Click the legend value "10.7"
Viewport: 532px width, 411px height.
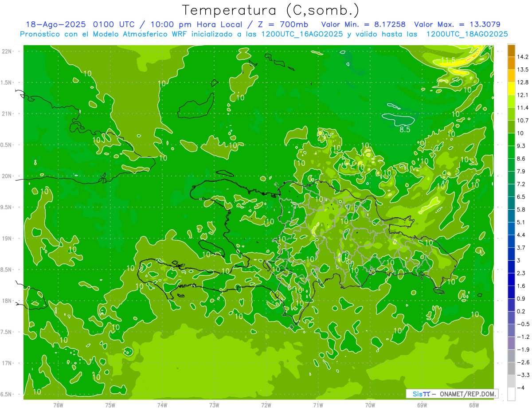pos(523,121)
